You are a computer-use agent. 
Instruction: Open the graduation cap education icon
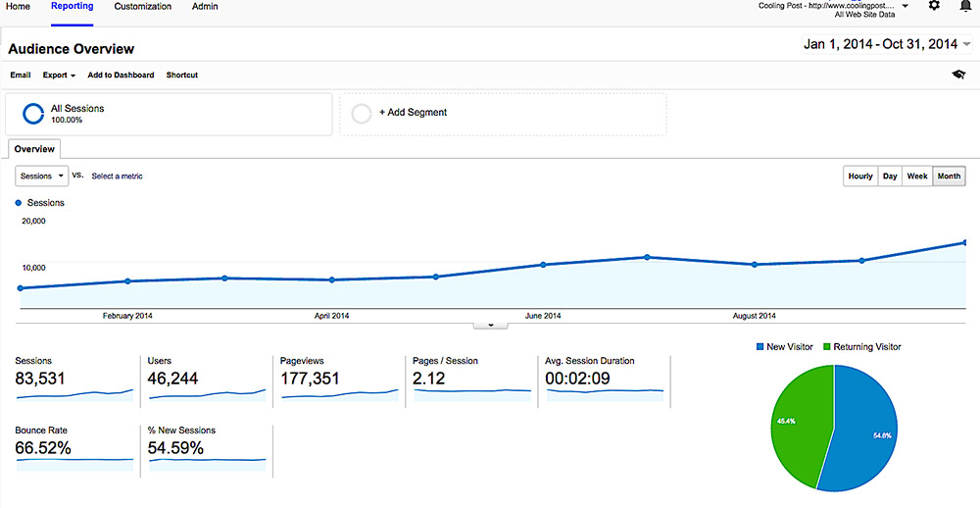click(x=957, y=75)
